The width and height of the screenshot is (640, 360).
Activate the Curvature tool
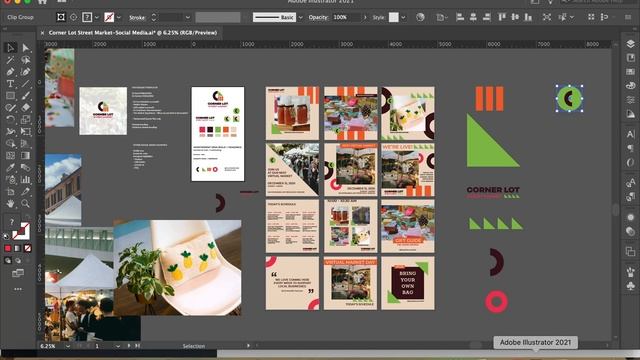[26, 72]
